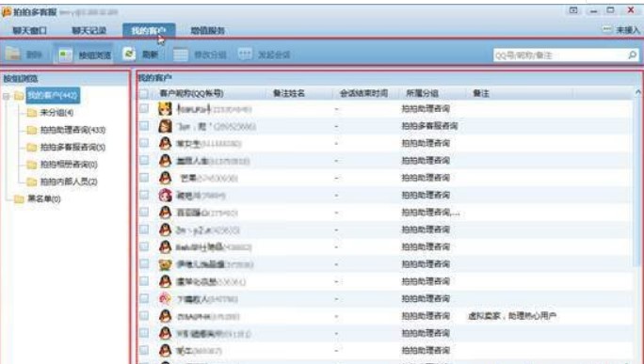Click the brown-haired avatar in the 拍拍多客服咨询 row
The image size is (644, 364).
coord(165,126)
